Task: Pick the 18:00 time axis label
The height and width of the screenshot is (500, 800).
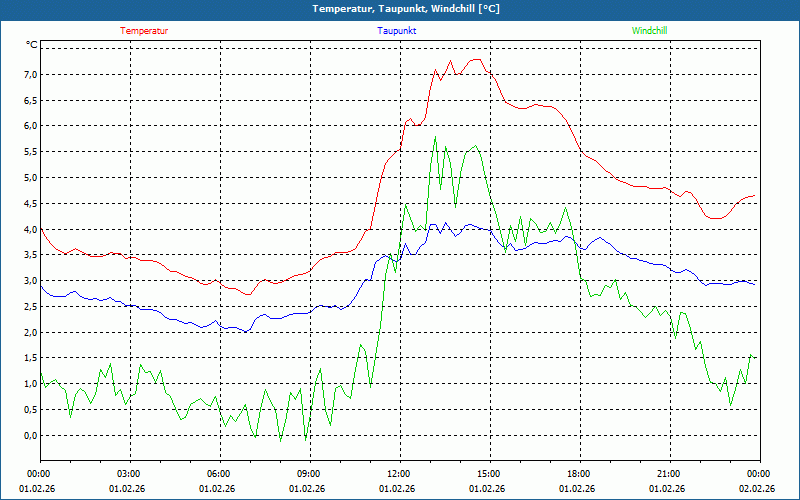Action: pos(578,474)
